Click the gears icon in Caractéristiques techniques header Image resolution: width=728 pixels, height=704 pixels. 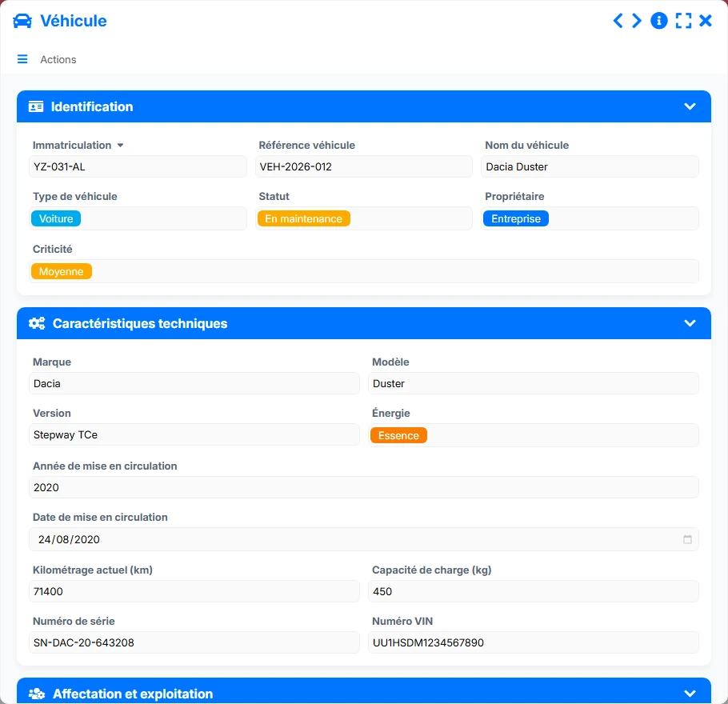37,323
